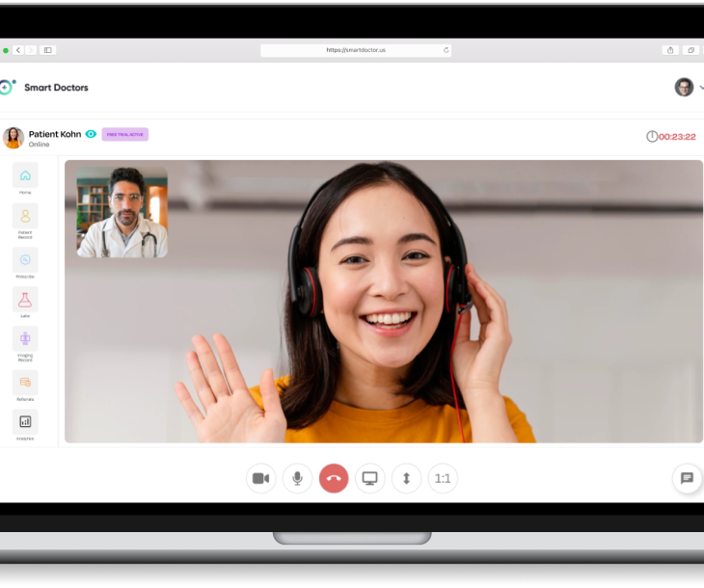
Task: Expand video with the vertical arrows button
Action: pos(406,478)
